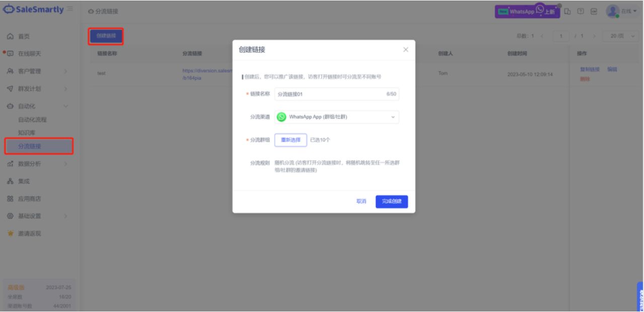Expand the 客户管理 sidebar menu
This screenshot has width=644, height=312.
point(38,71)
